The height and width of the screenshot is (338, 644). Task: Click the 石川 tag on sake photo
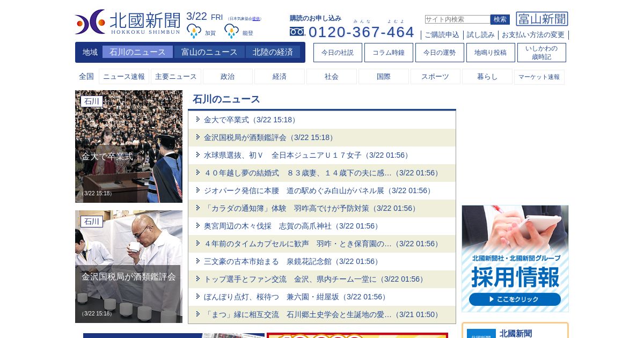pyautogui.click(x=92, y=222)
